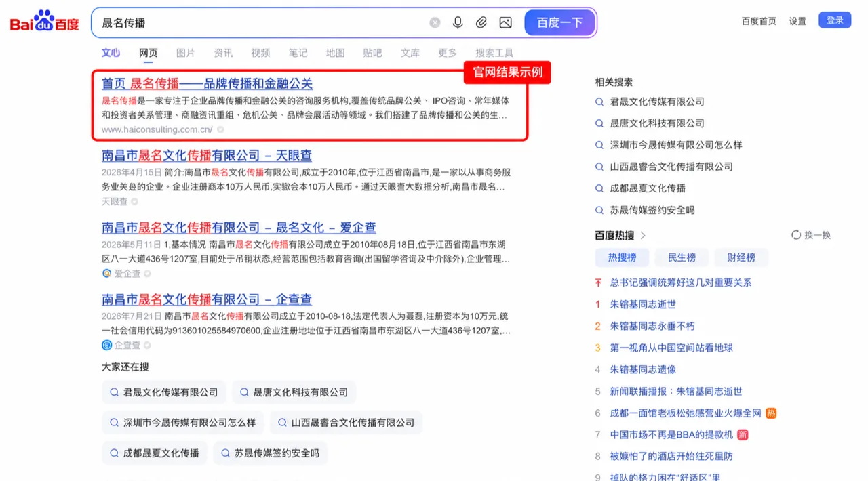Click the 苏晟传媒签约安全吗 suggestion chip
This screenshot has height=481, width=868.
point(271,453)
